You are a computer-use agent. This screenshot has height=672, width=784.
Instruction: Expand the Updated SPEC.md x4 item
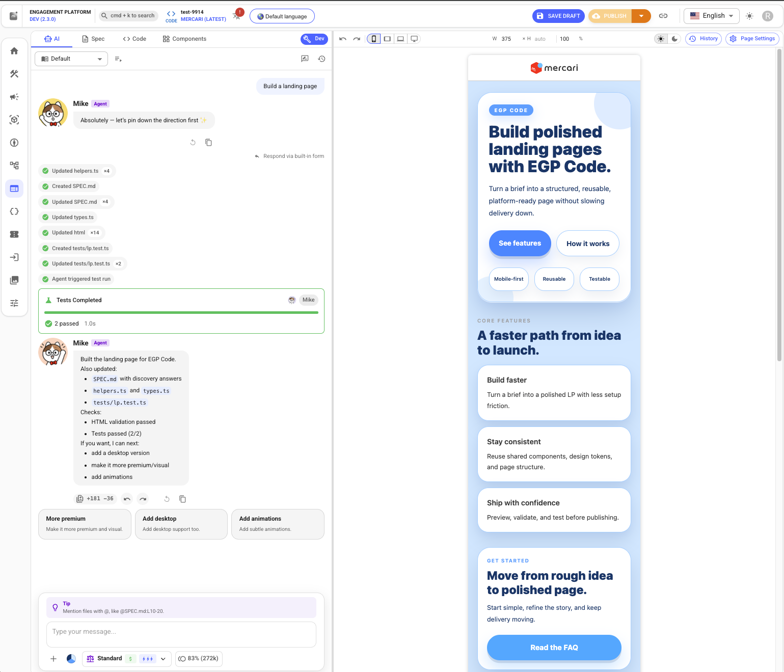pyautogui.click(x=76, y=202)
